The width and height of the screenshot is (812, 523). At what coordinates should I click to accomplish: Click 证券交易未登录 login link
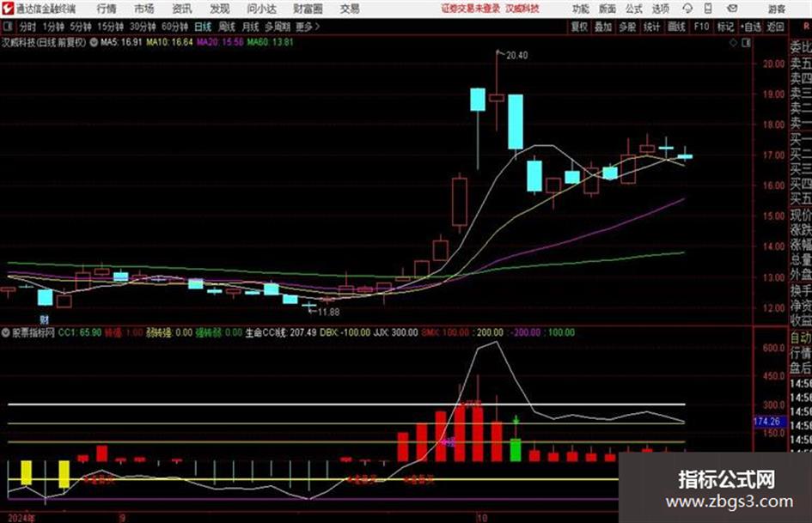point(471,9)
